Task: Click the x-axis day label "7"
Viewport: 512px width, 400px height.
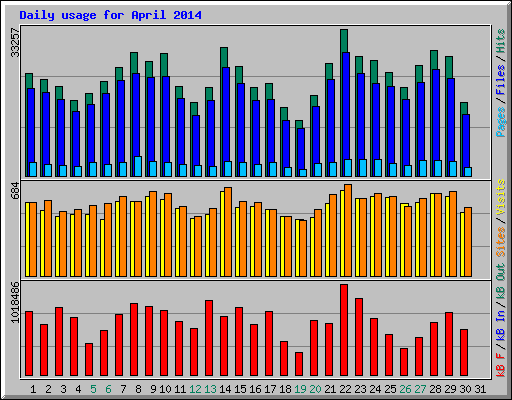Action: (123, 389)
